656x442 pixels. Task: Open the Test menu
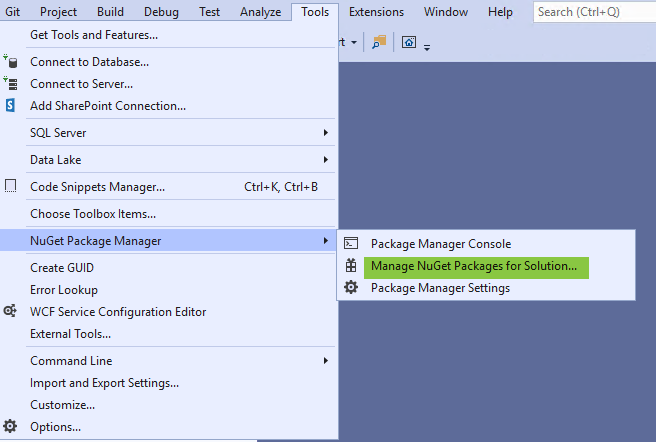coord(209,12)
